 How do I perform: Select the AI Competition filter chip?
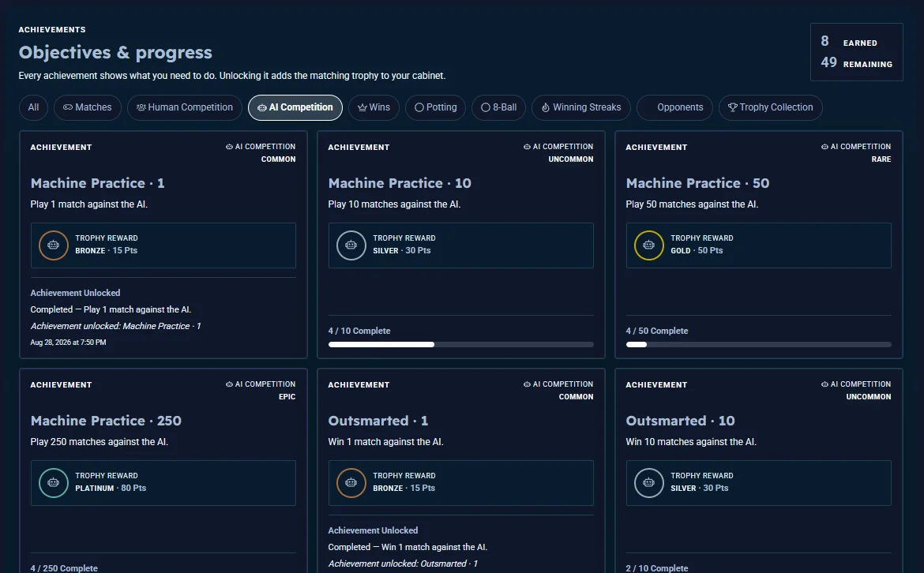tap(295, 108)
